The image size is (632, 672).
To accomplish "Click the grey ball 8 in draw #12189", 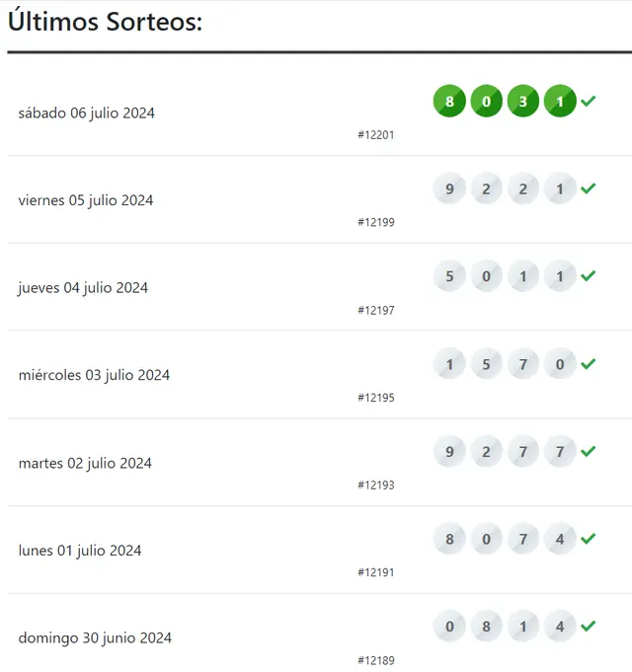I will click(486, 627).
